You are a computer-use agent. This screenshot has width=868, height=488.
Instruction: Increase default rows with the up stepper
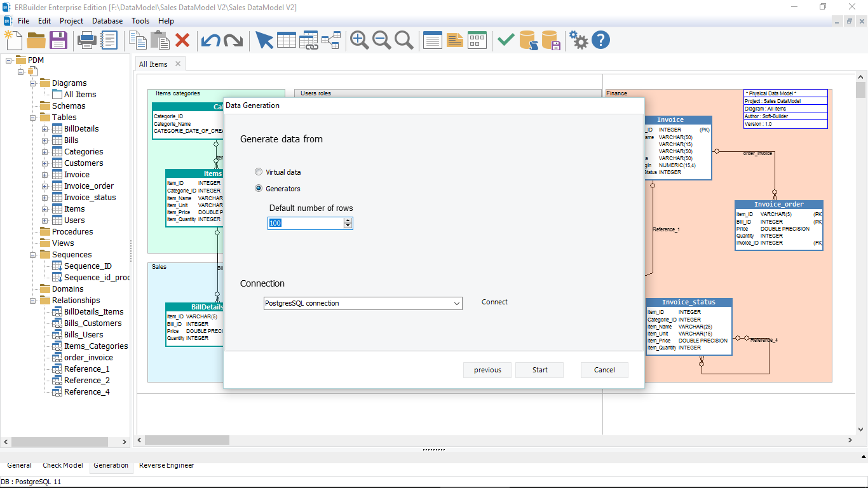[348, 220]
